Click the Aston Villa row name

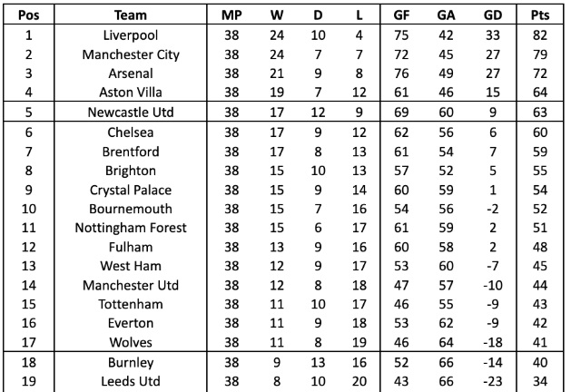pyautogui.click(x=131, y=92)
